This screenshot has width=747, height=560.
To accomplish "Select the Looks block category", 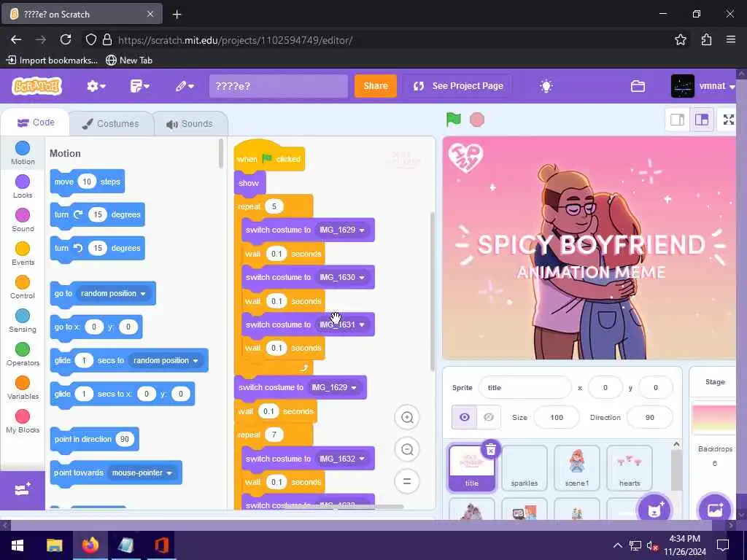I will point(23,186).
